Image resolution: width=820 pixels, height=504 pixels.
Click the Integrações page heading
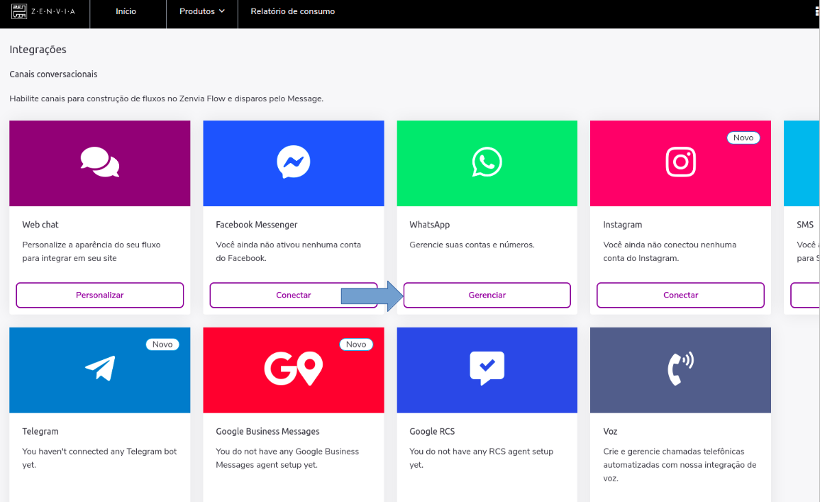pyautogui.click(x=38, y=50)
